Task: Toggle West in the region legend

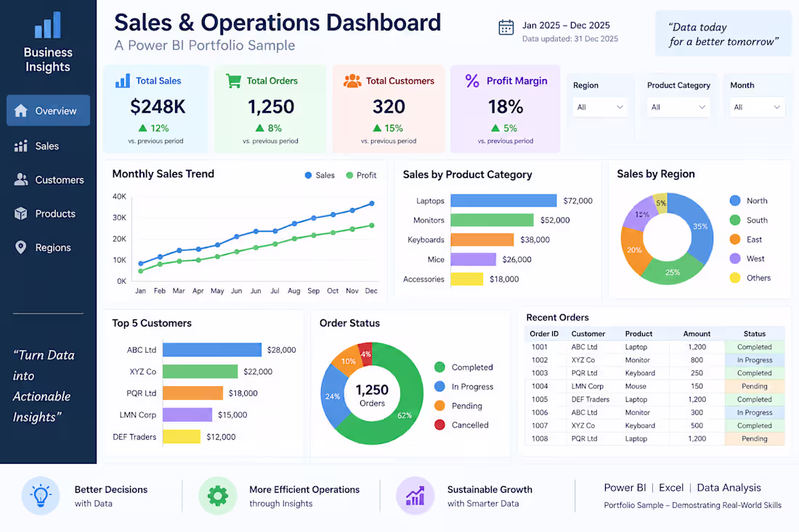Action: tap(747, 258)
